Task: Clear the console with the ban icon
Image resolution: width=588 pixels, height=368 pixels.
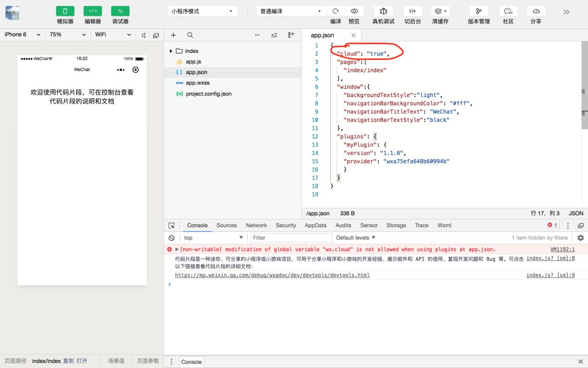Action: click(x=171, y=238)
